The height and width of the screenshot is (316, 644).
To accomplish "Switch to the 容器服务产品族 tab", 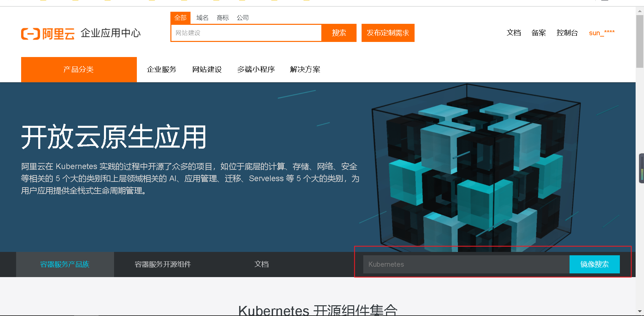I will (x=65, y=264).
